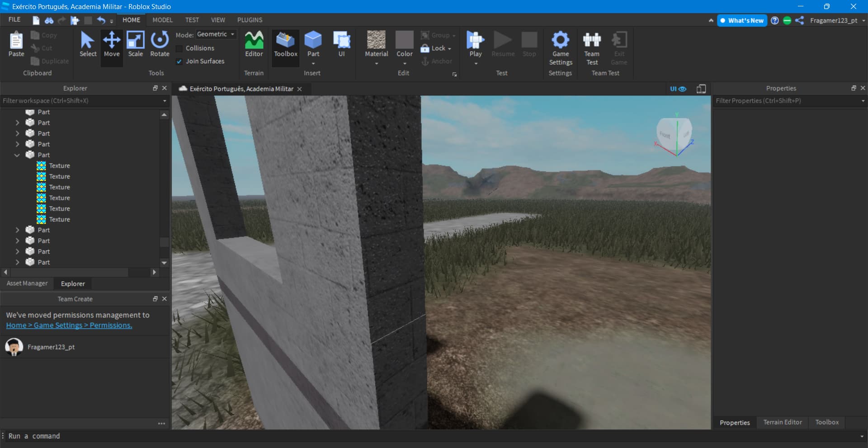This screenshot has width=868, height=448.
Task: Open the Mode Geometric dropdown
Action: click(x=216, y=34)
